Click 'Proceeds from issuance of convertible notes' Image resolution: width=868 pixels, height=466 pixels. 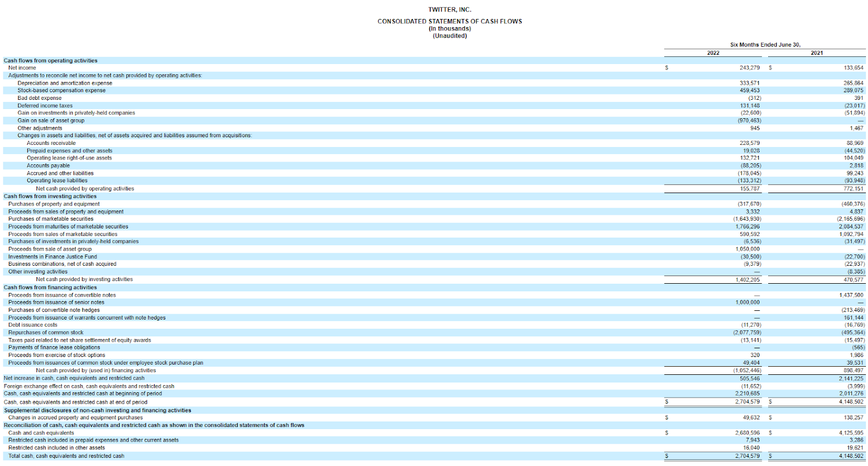pyautogui.click(x=62, y=295)
